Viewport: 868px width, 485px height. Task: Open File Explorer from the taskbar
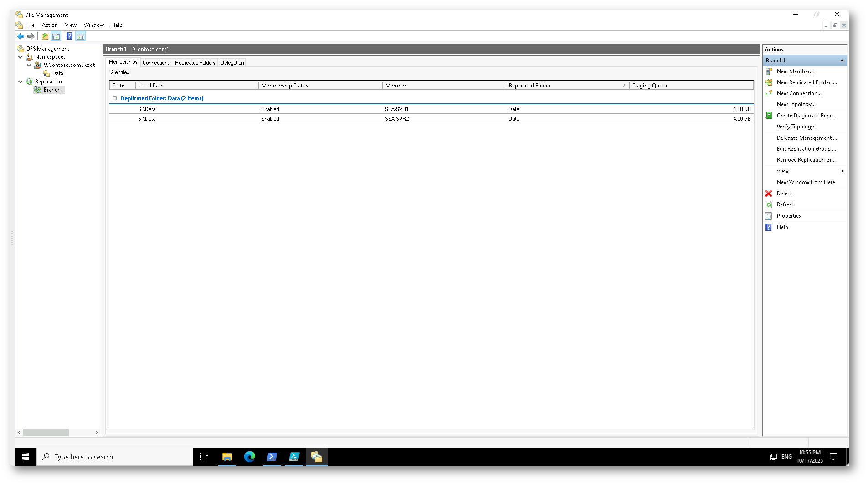(227, 457)
